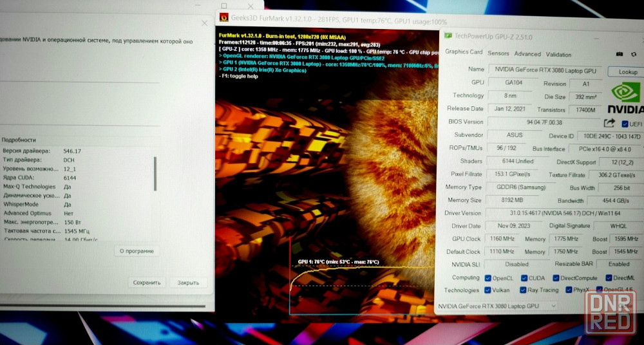The image size is (644, 345).
Task: Click the Max-Q Technologies row
Action: click(x=77, y=187)
